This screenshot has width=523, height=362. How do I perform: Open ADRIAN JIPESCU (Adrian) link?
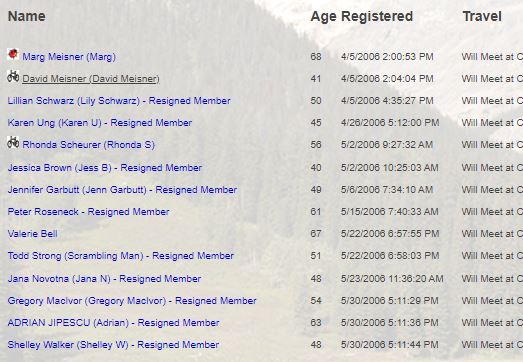[x=113, y=323]
